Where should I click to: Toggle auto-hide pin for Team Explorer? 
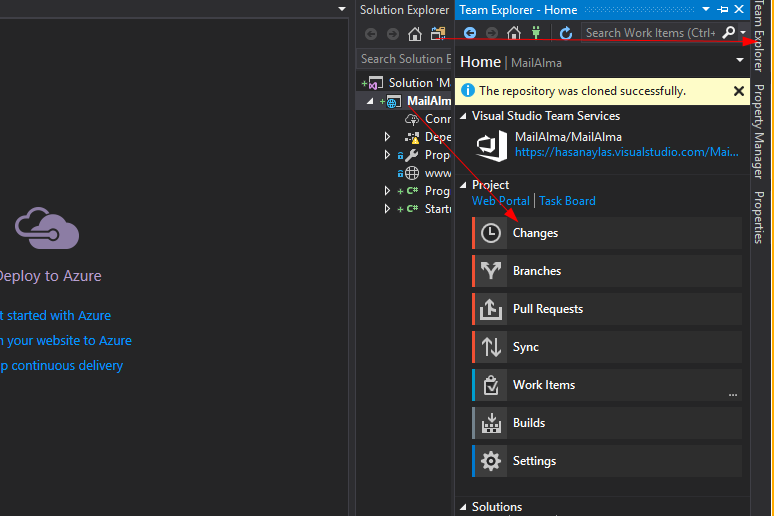[723, 9]
